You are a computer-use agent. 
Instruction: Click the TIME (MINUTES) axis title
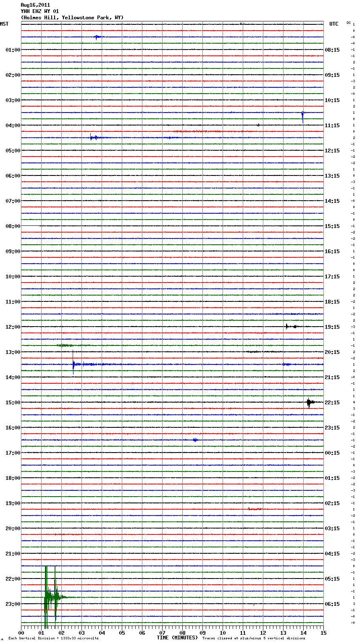[177, 638]
